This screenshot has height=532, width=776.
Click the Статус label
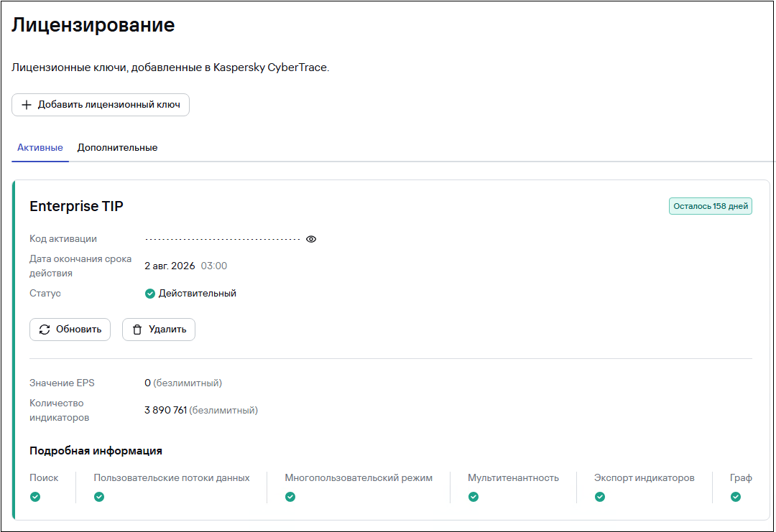[45, 294]
